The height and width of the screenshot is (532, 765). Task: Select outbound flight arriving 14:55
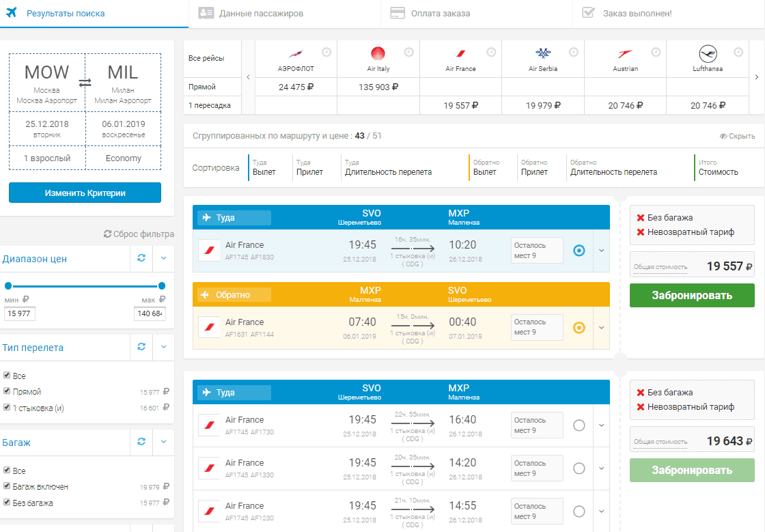(x=579, y=511)
